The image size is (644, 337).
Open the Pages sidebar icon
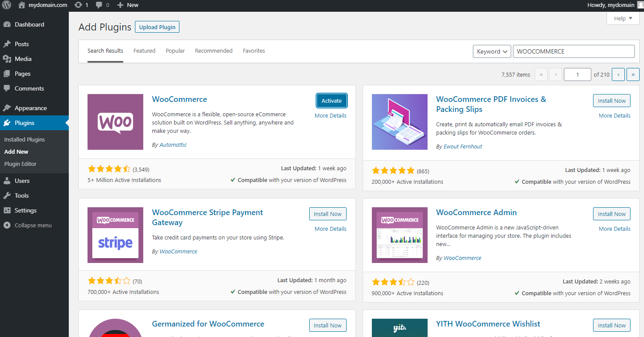[7, 74]
